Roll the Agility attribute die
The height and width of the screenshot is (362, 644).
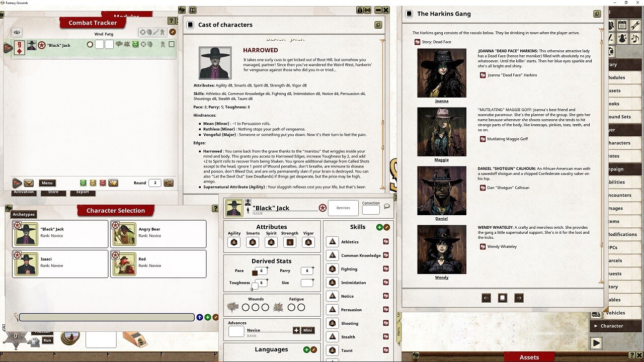[x=233, y=242]
